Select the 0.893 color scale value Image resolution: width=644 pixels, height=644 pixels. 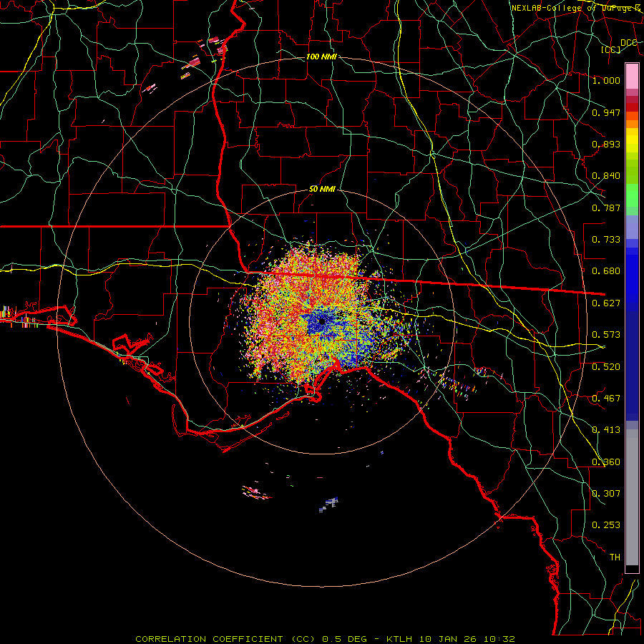[x=606, y=144]
